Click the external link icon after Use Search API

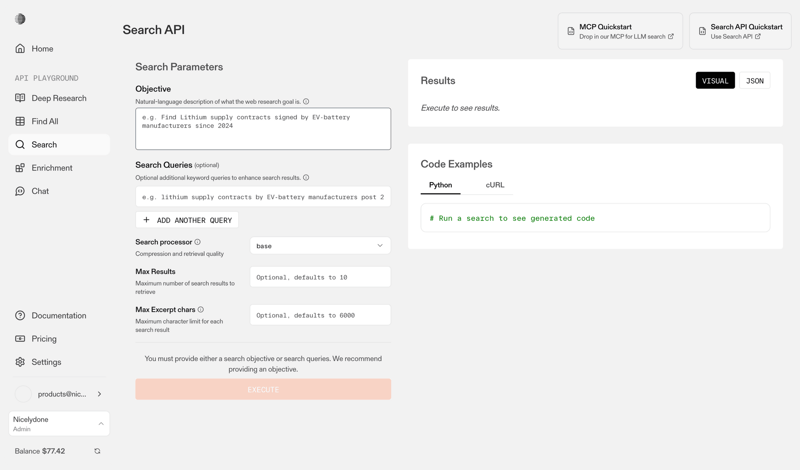click(x=758, y=36)
